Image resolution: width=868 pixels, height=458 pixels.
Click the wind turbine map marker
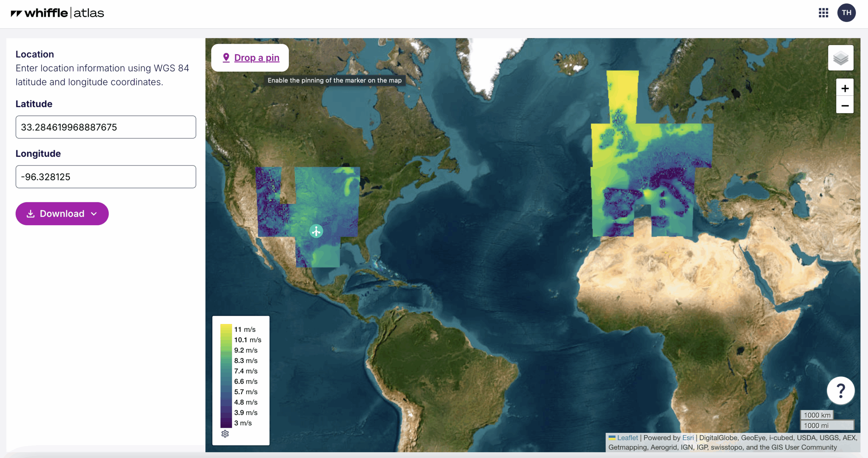[316, 231]
